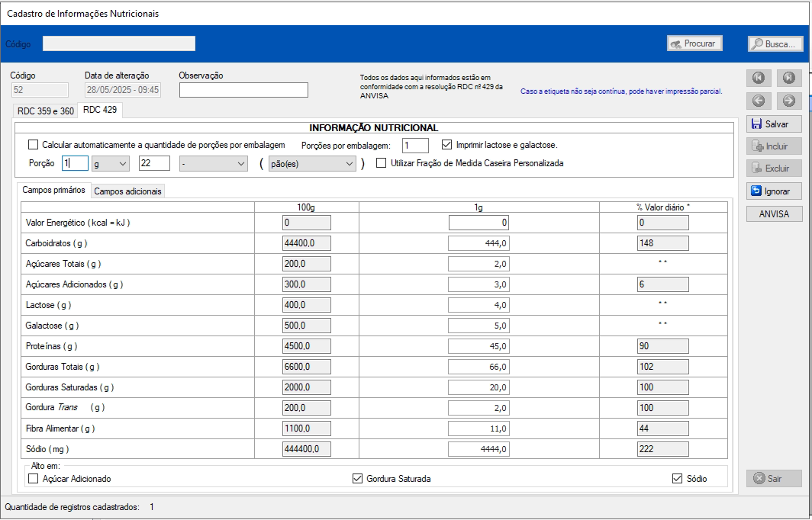Click the Código search field in blue bar
This screenshot has width=812, height=520.
tap(119, 44)
